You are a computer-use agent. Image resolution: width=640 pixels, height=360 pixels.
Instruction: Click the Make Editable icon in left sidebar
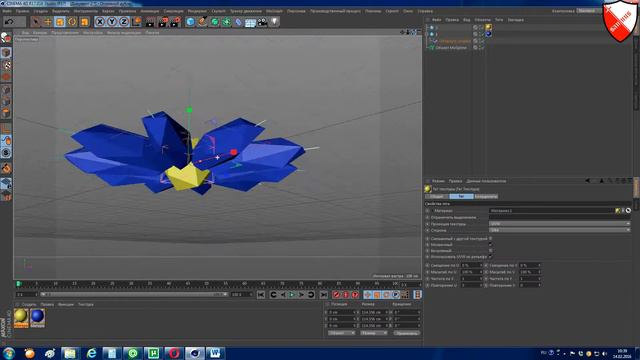click(x=6, y=38)
